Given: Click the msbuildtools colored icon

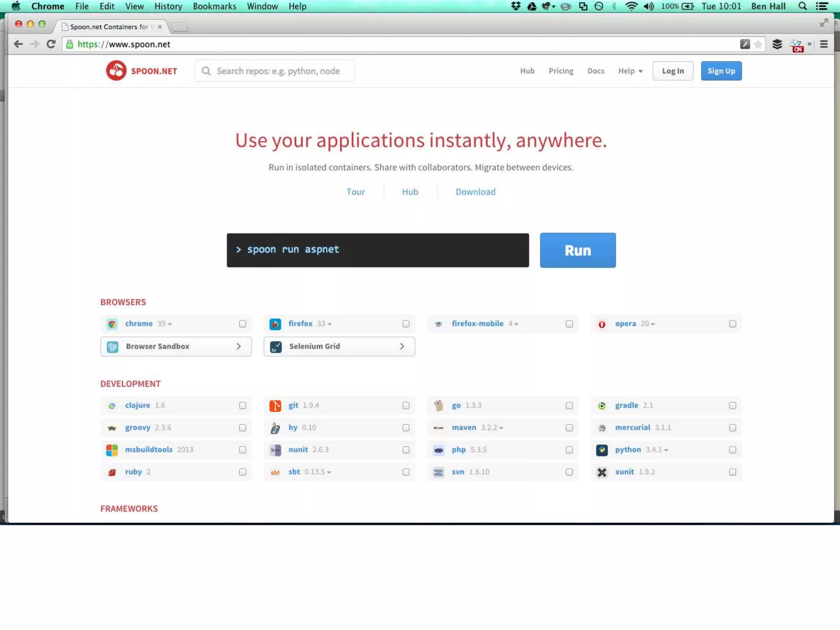Looking at the screenshot, I should (x=112, y=450).
